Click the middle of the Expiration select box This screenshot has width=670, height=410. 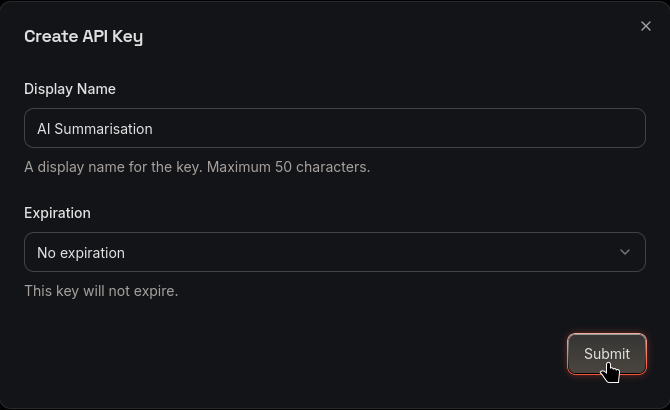(x=334, y=252)
